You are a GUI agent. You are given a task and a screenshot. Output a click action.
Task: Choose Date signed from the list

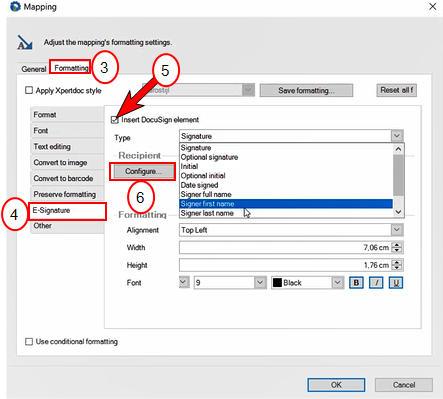(286, 185)
